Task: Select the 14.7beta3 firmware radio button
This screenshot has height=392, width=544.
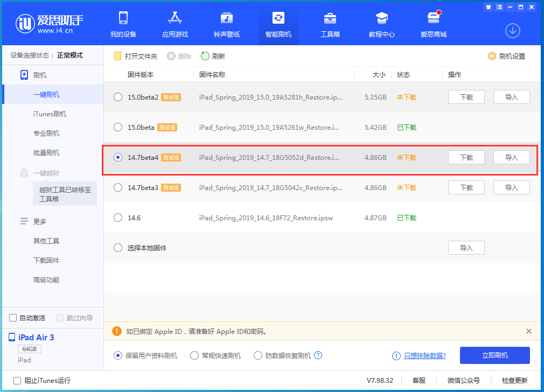Action: point(118,188)
